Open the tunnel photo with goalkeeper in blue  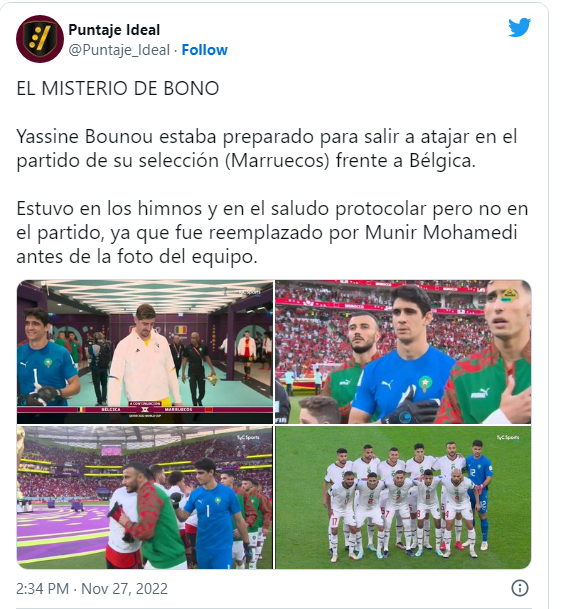click(145, 351)
